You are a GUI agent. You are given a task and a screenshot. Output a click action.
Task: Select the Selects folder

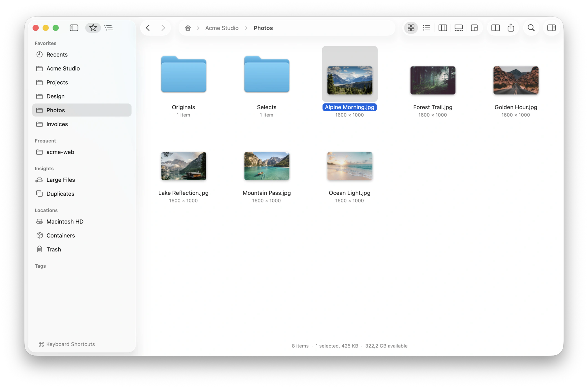(x=267, y=74)
